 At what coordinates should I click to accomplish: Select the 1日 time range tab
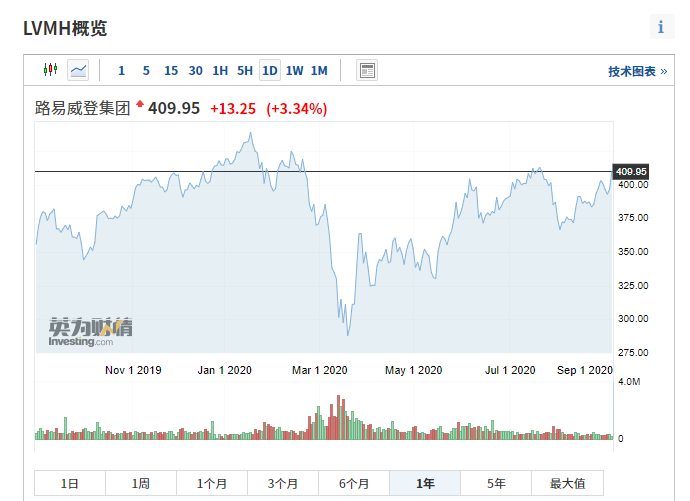[x=70, y=484]
